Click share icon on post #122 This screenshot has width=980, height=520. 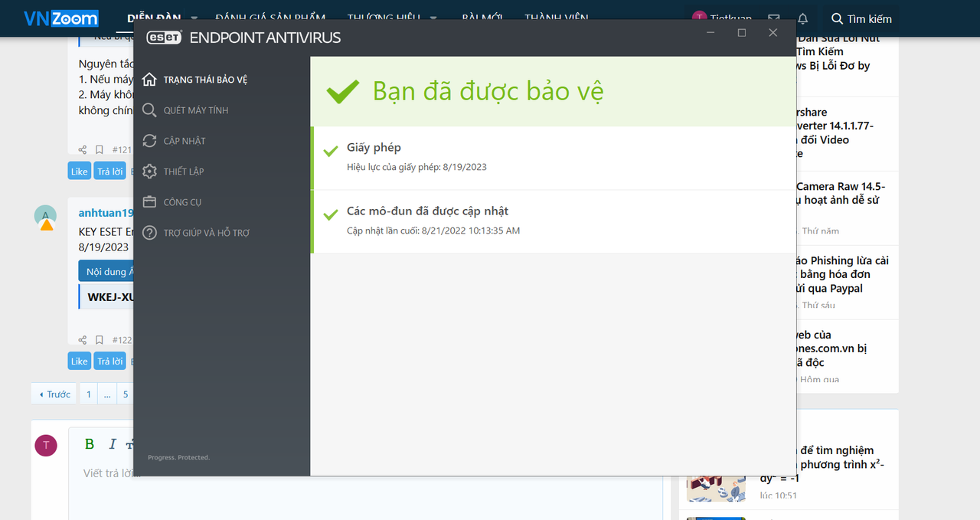point(83,339)
